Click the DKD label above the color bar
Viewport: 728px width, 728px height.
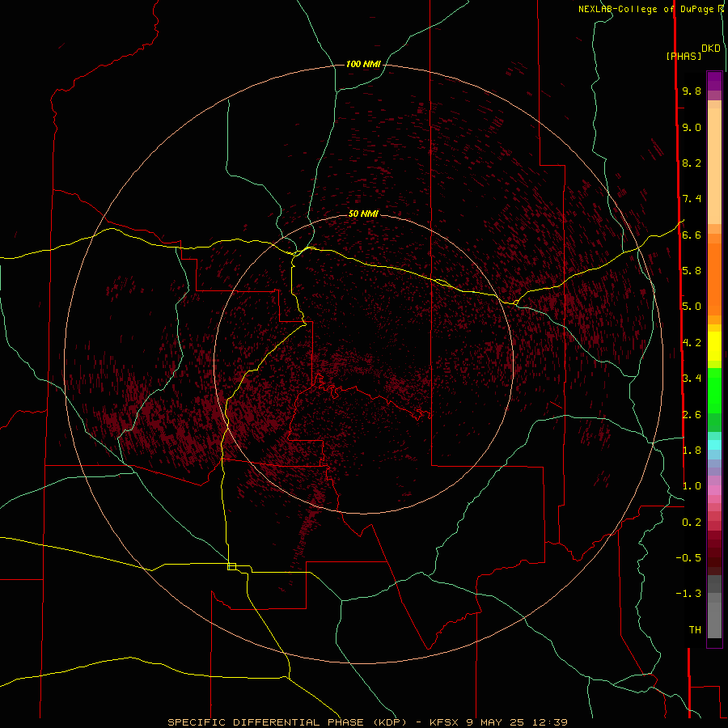[x=711, y=49]
